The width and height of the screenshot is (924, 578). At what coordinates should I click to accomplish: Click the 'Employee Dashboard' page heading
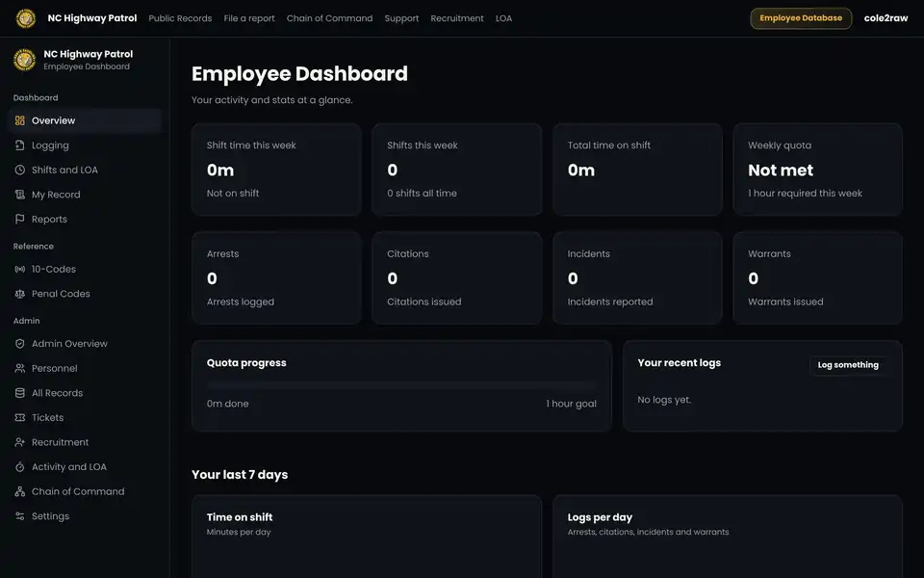tap(299, 74)
